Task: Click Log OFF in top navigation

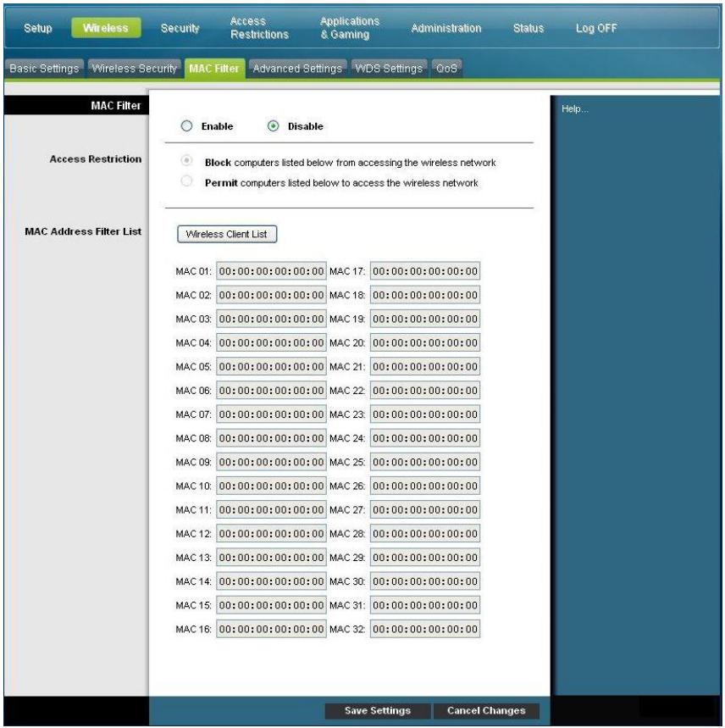Action: coord(596,29)
